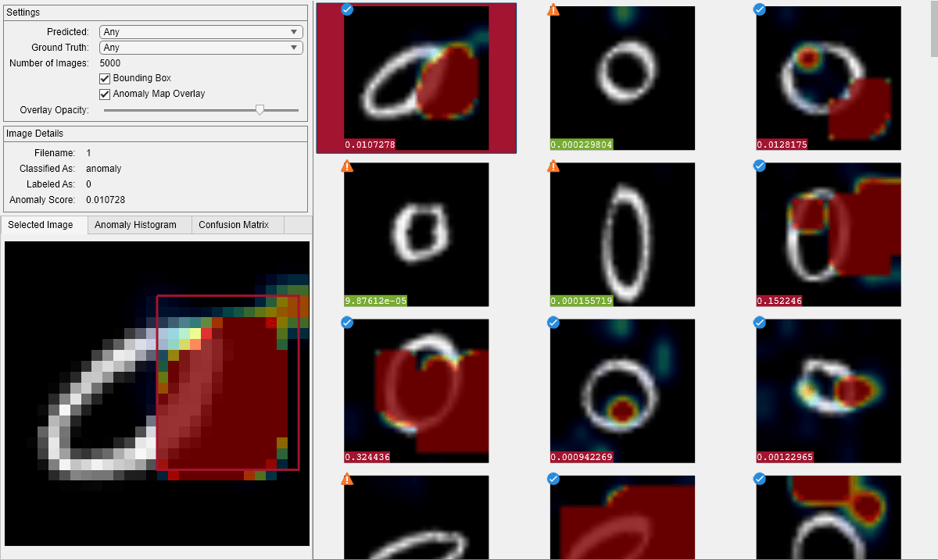938x560 pixels.
Task: Click blue checkmark icon on 0.000942269 thumbnail
Action: point(553,322)
